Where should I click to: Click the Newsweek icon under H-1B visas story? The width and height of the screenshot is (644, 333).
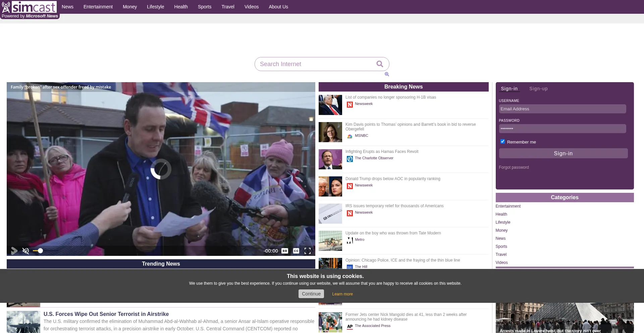coord(350,105)
